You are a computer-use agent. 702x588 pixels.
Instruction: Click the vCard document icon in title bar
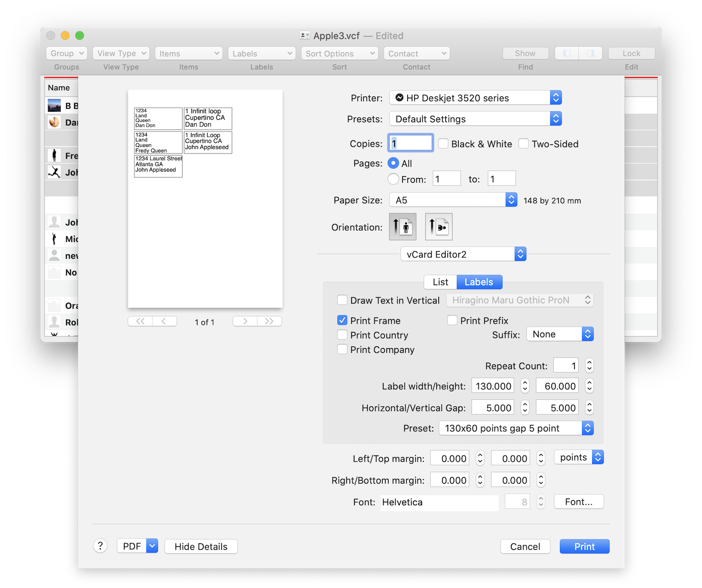click(x=304, y=36)
